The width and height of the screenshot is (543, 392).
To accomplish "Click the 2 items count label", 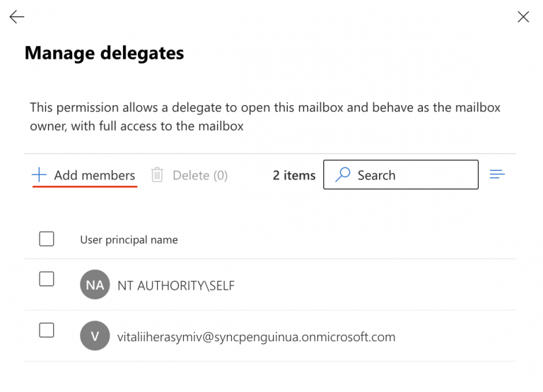I will pyautogui.click(x=294, y=175).
